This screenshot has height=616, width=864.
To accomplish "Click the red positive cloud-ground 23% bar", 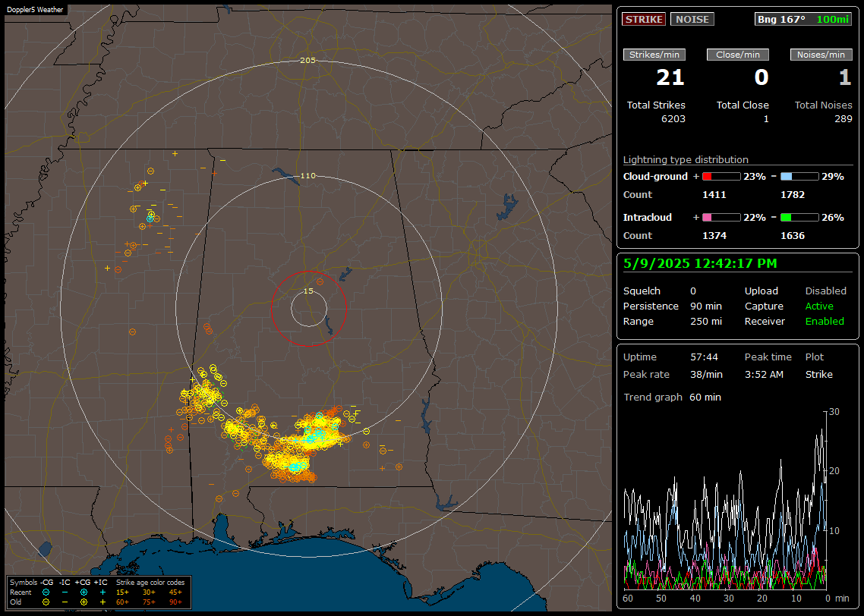I will click(721, 177).
